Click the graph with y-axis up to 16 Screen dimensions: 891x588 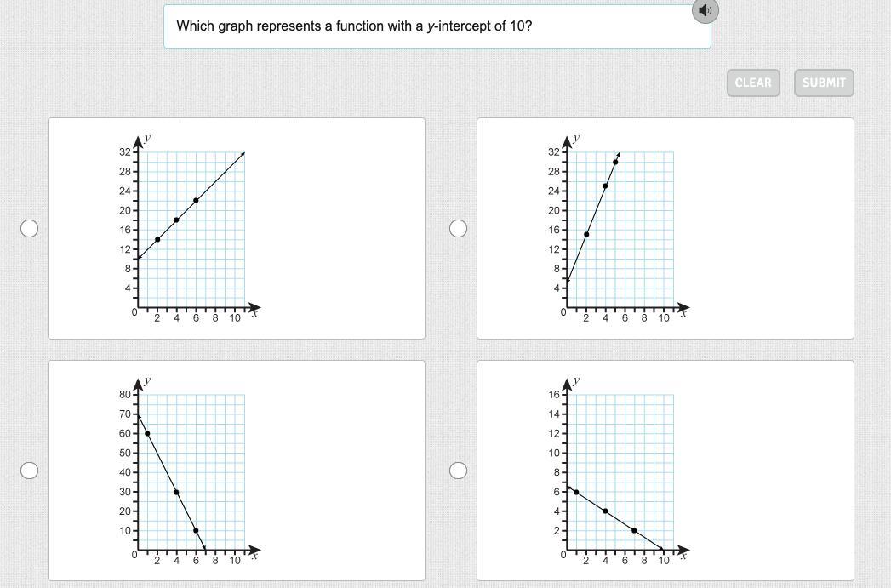coord(623,471)
